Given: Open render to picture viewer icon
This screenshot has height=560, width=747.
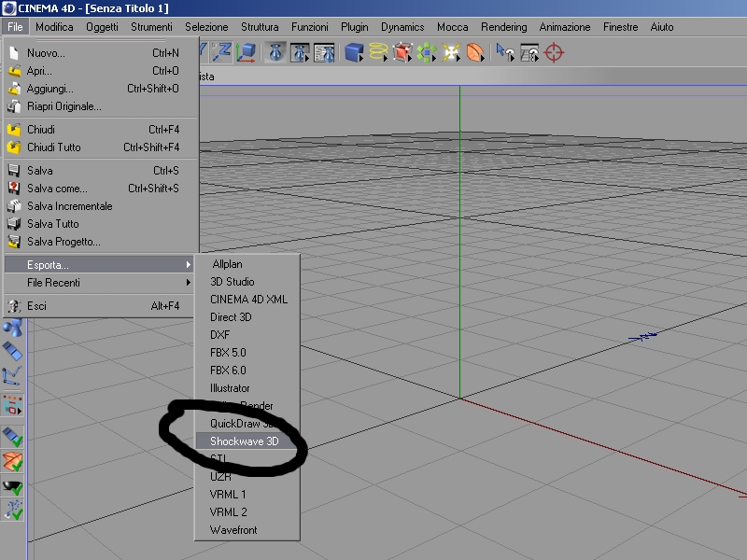Looking at the screenshot, I should pyautogui.click(x=300, y=52).
